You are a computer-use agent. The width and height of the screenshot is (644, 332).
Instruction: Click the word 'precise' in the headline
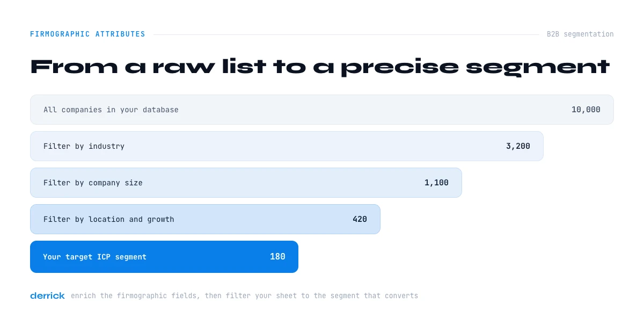coord(400,67)
